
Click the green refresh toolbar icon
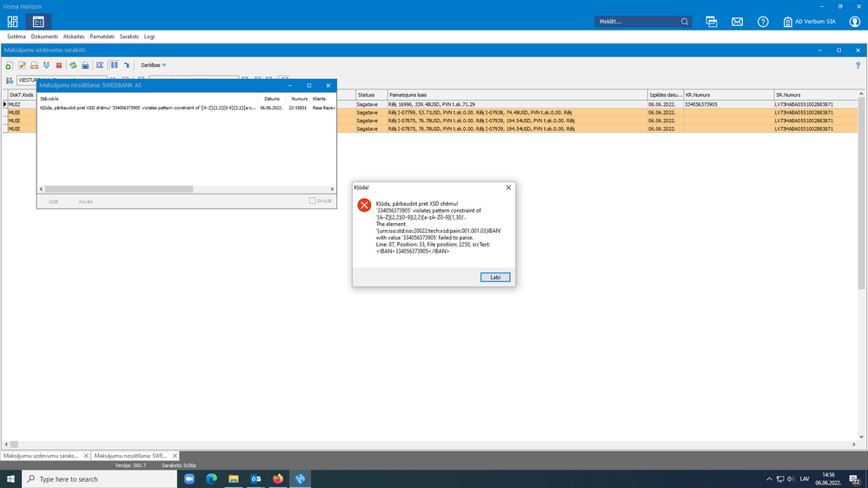tap(73, 65)
